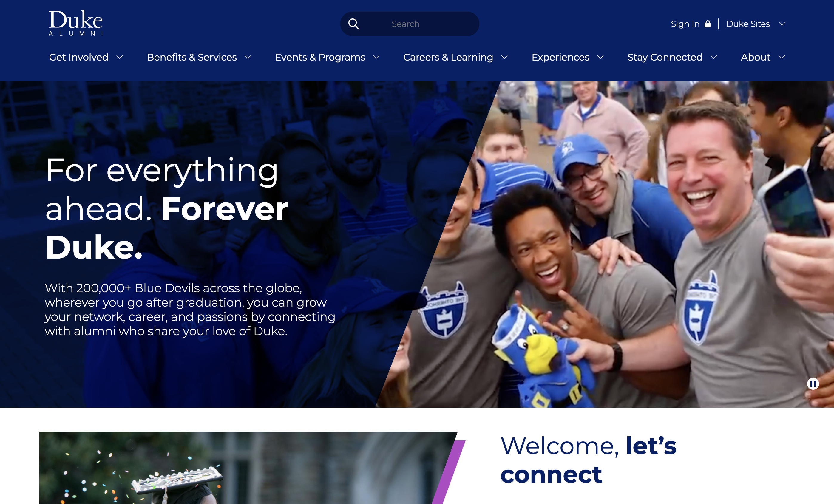
Task: Click the lock icon beside Sign In
Action: (708, 24)
